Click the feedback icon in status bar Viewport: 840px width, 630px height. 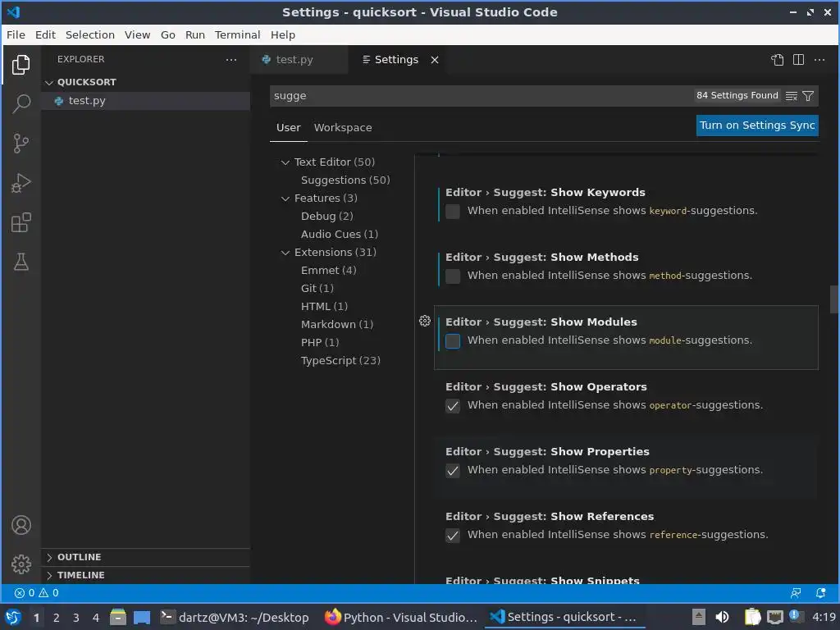pyautogui.click(x=796, y=593)
